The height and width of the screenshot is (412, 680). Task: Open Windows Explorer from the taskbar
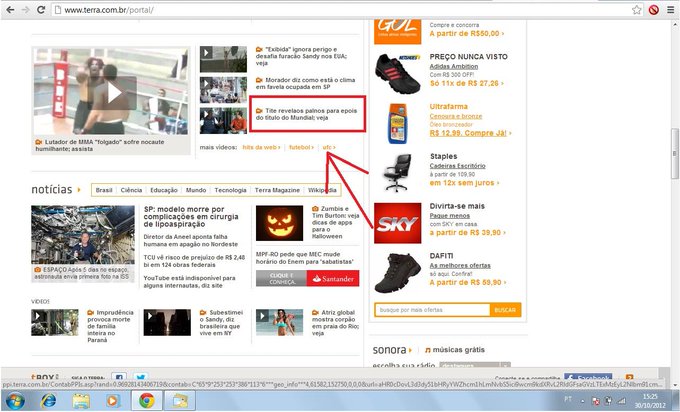click(81, 401)
